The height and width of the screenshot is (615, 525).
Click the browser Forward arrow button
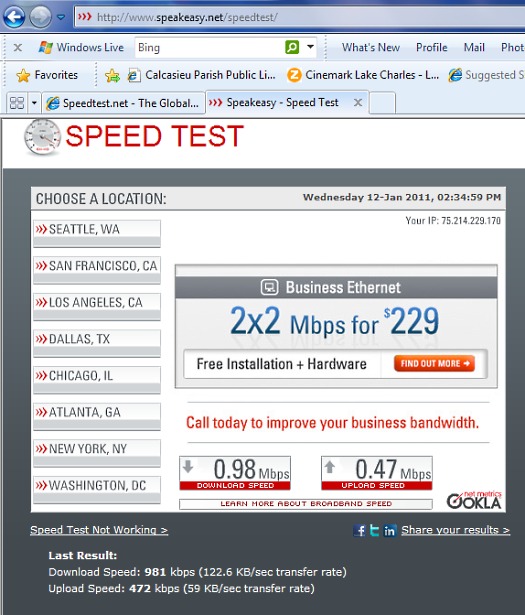(x=40, y=17)
